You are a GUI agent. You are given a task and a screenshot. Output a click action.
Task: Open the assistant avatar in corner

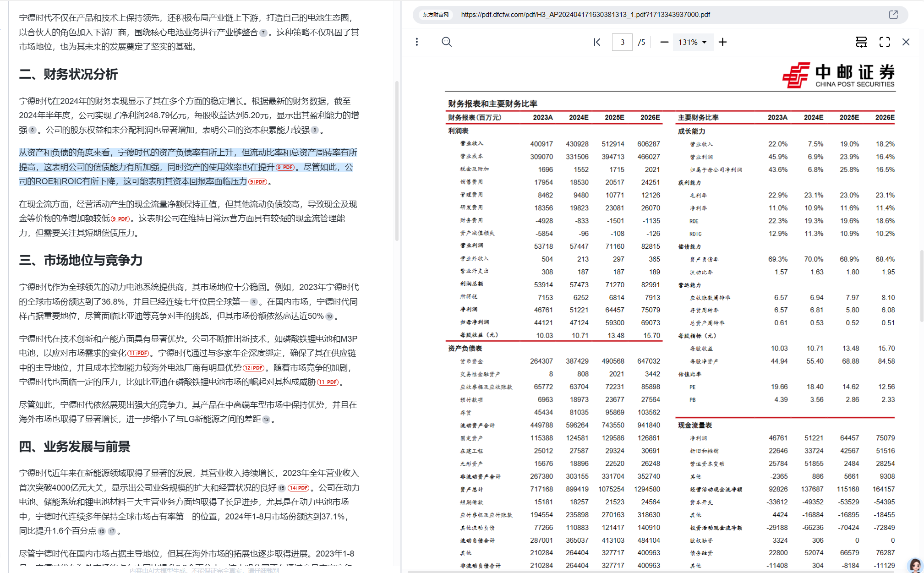pos(915,565)
